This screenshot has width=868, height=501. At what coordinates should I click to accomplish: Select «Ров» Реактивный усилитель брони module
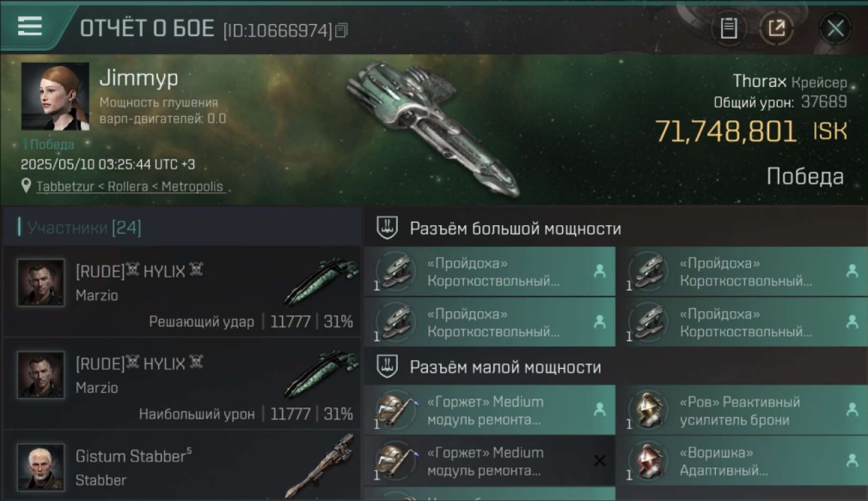[x=748, y=410]
